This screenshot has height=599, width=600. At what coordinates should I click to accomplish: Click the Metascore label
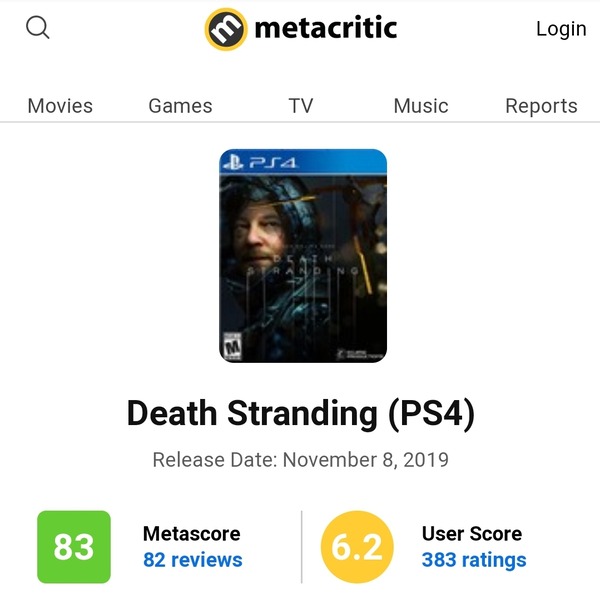191,534
